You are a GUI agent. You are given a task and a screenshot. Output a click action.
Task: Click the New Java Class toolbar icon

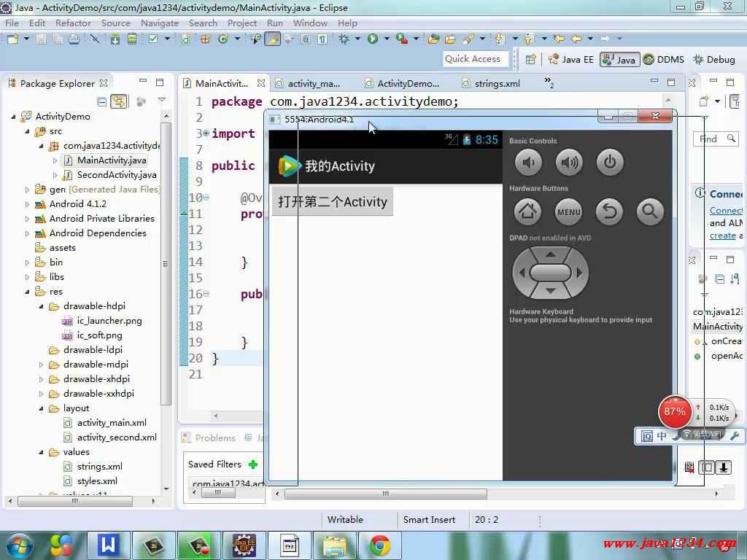[223, 39]
